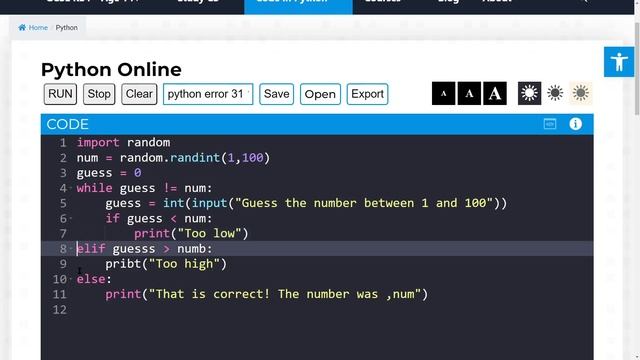Viewport: 640px width, 360px height.
Task: Collapse the while loop on line 4
Action: click(71, 188)
